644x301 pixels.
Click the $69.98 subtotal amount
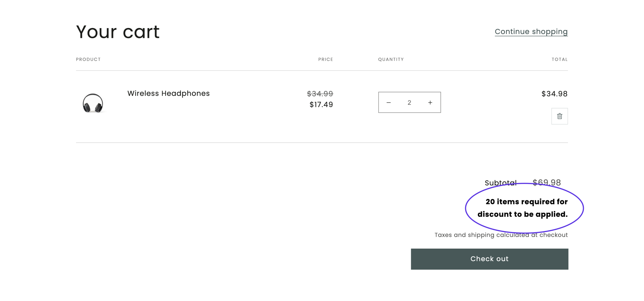[x=547, y=182]
